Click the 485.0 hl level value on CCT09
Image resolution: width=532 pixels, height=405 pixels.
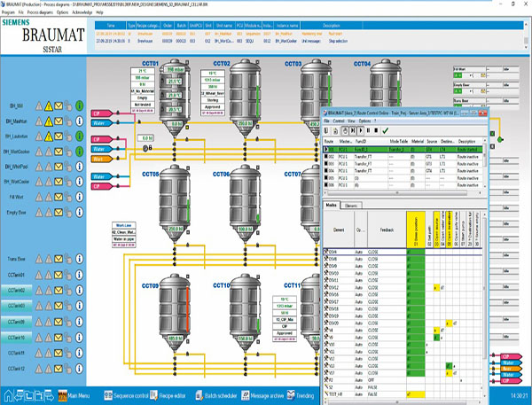tap(175, 339)
